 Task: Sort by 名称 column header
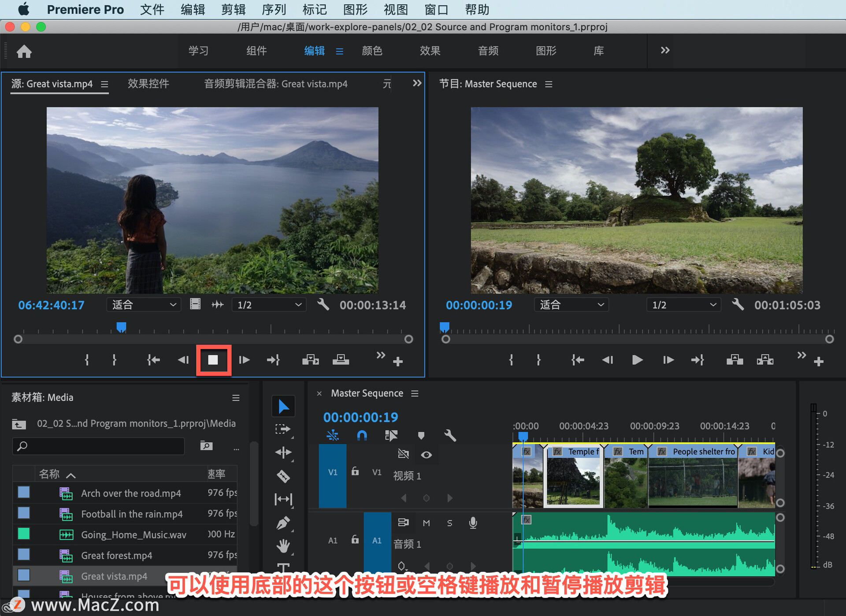click(x=49, y=474)
